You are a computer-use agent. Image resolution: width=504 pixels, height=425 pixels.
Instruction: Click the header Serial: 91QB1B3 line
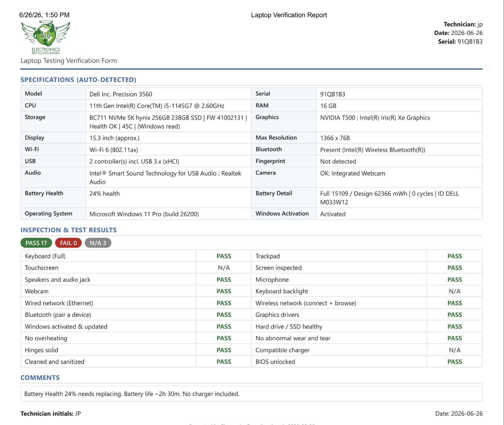pos(460,42)
